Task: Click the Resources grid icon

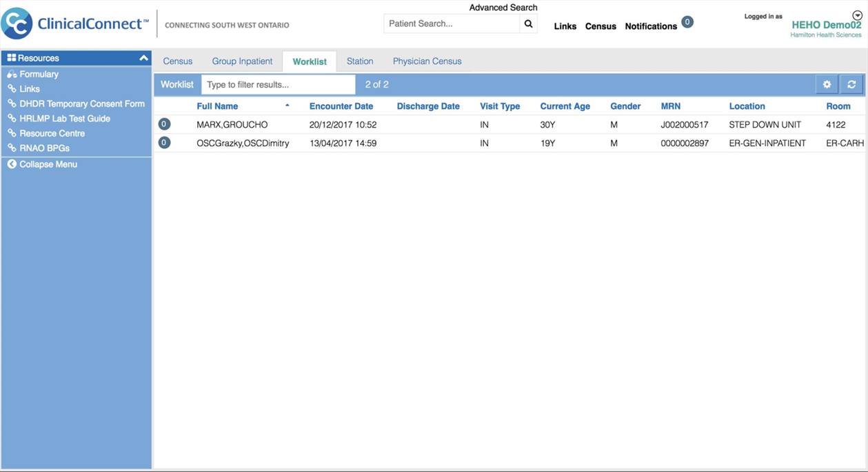Action: (11, 58)
